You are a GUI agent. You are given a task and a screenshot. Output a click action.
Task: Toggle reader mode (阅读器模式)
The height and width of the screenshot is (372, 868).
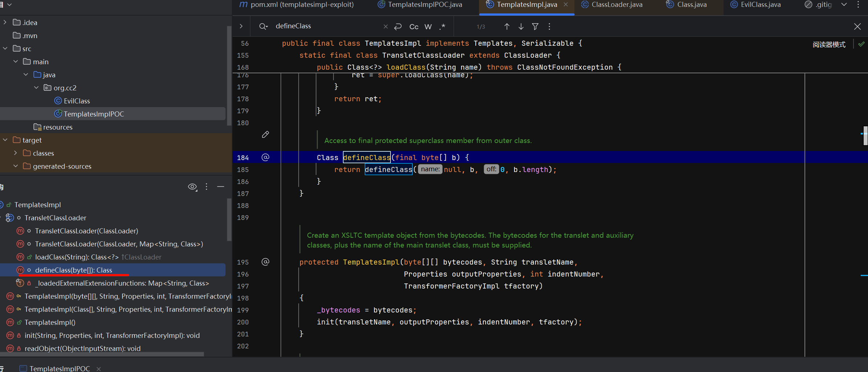[x=829, y=45]
